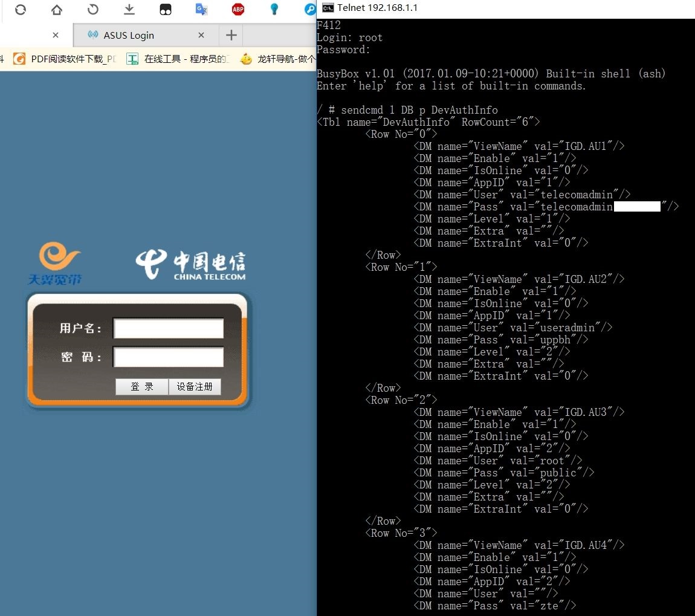Click the Pass val public line
Viewport: 695px width, 616px height.
pos(503,473)
